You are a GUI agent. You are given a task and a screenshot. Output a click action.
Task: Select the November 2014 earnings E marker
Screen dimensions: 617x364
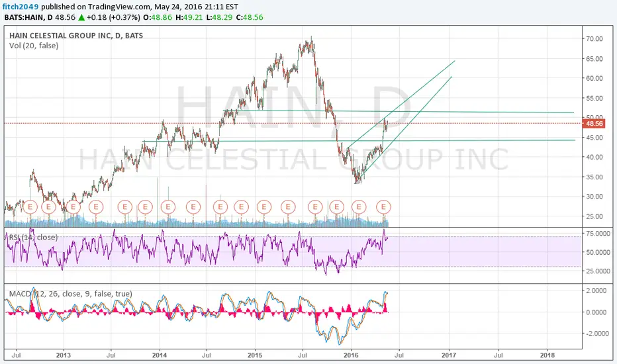241,206
